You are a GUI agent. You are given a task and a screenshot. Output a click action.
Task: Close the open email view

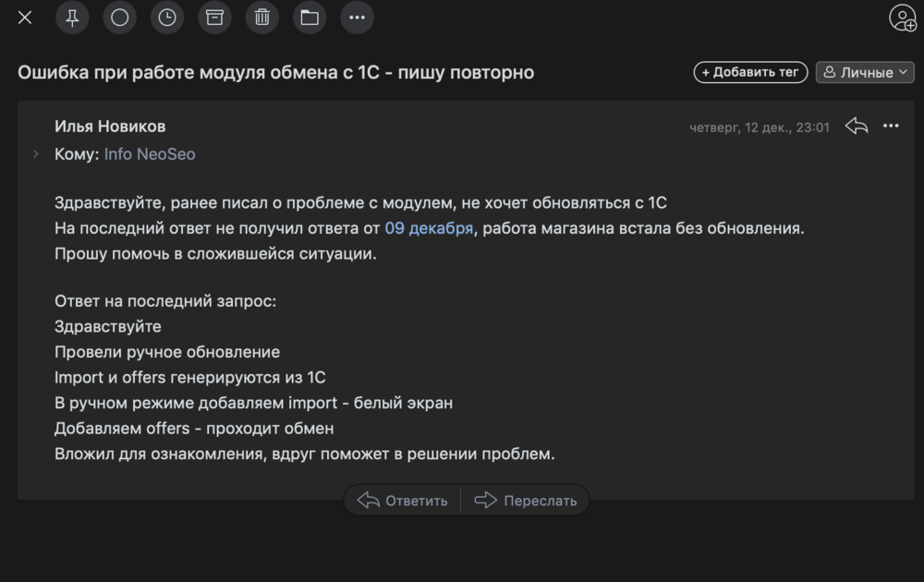click(x=25, y=18)
